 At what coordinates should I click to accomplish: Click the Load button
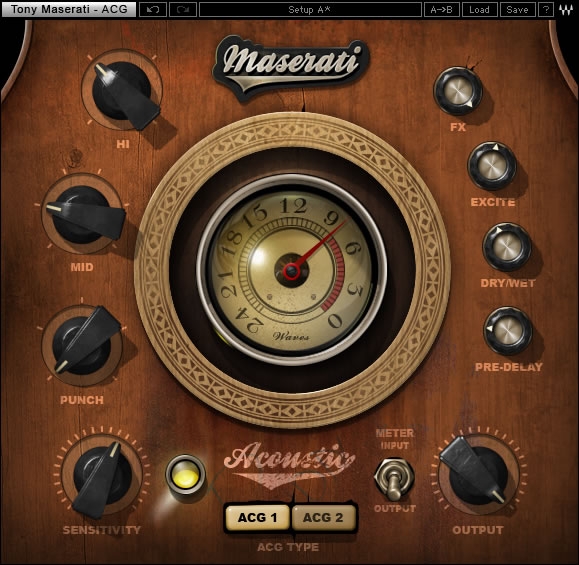[x=479, y=10]
